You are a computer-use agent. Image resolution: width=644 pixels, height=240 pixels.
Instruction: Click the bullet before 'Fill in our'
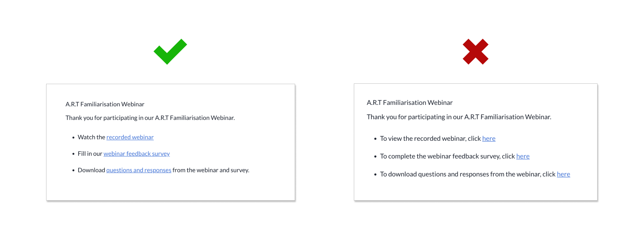(x=73, y=154)
